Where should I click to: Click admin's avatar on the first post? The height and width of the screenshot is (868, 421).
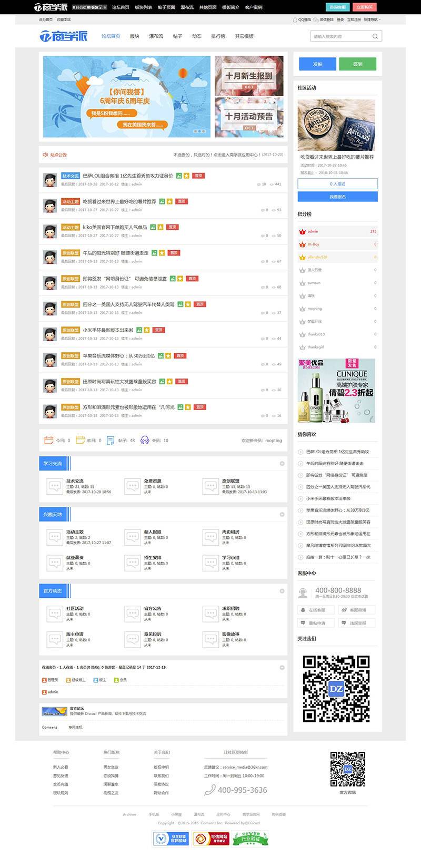(x=50, y=179)
